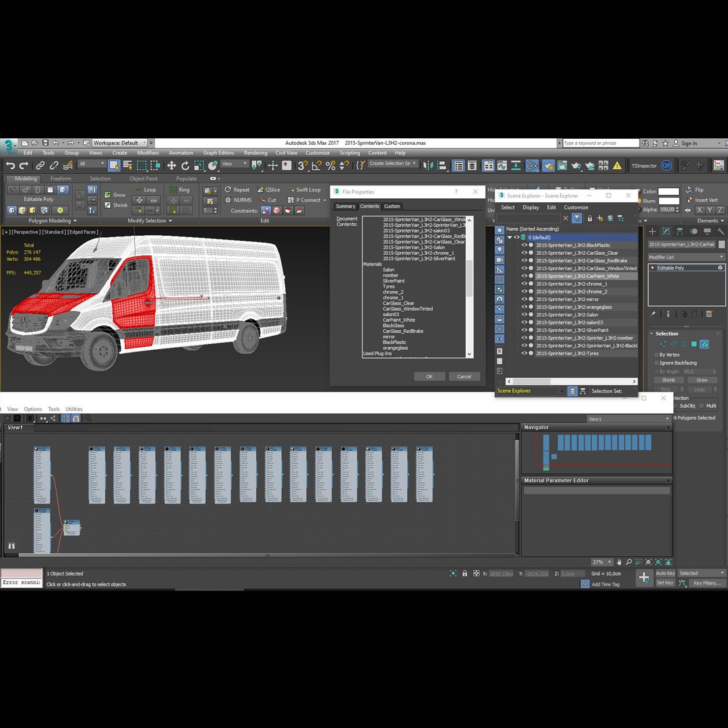The width and height of the screenshot is (728, 728).
Task: Expand the Polygon Modeling panel dropdown
Action: pos(53,220)
